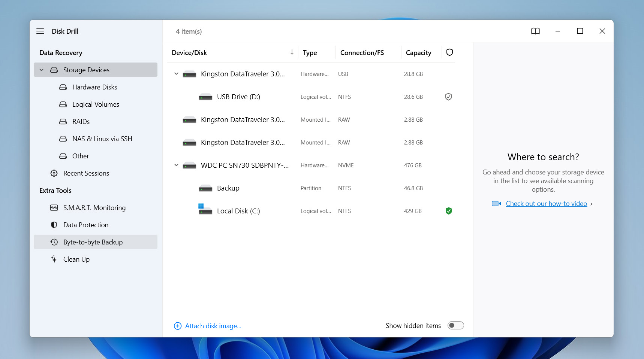Sort by Device/Disk column header
The image size is (644, 359).
(x=189, y=53)
